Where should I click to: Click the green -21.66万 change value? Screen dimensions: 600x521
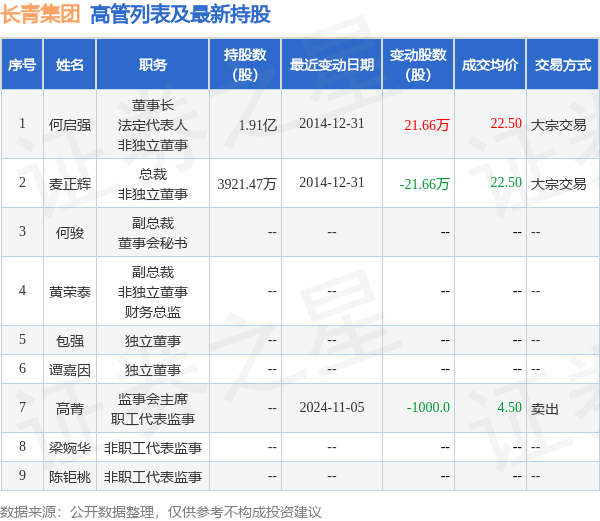[x=424, y=184]
